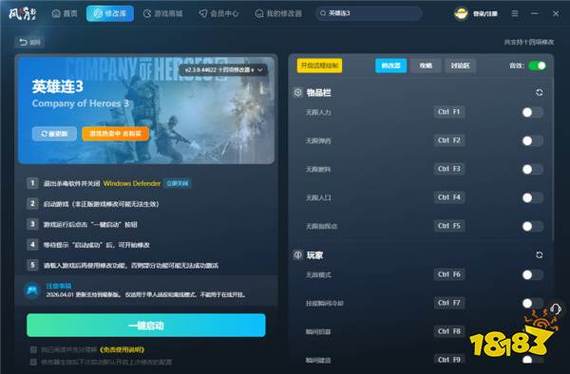Open the yellow 点击使用说明 link
Image resolution: width=570 pixels, height=374 pixels.
(122, 350)
